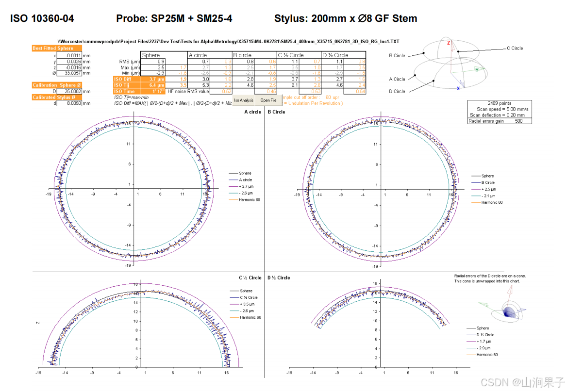This screenshot has width=567, height=392.
Task: Select the Scan speed = 5.00 mm/s line
Action: (x=502, y=109)
